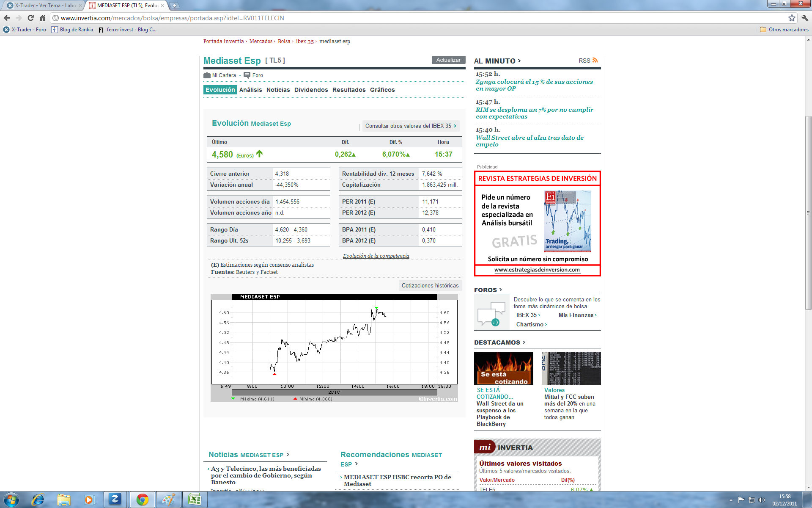Show hidden system tray icons arrow
Image resolution: width=812 pixels, height=508 pixels.
click(x=731, y=500)
